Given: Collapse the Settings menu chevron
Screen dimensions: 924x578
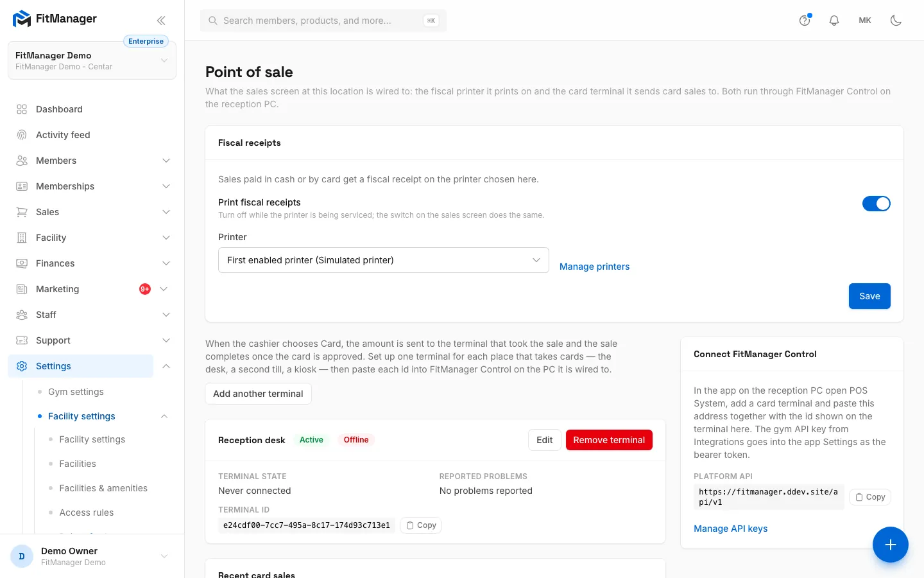Looking at the screenshot, I should click(x=166, y=366).
